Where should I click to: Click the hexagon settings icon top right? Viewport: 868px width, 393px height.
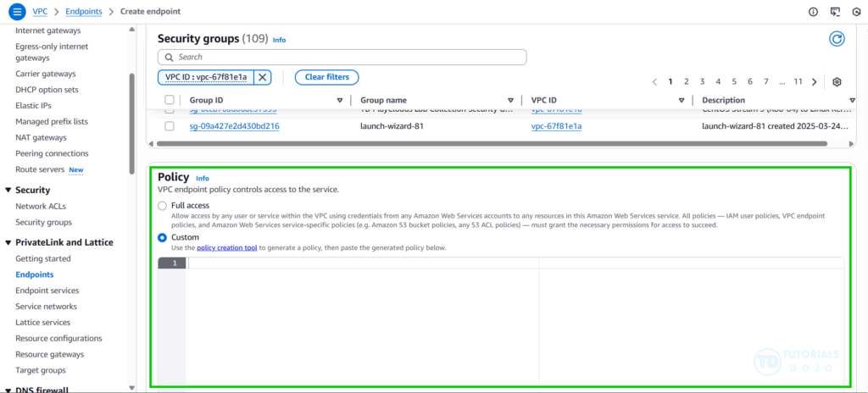point(856,12)
